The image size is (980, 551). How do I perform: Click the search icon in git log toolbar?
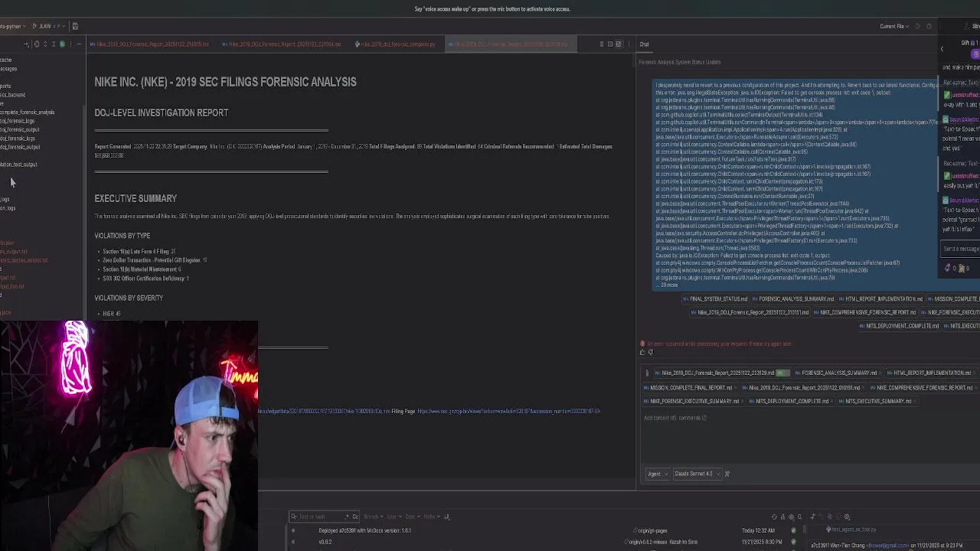pos(799,517)
